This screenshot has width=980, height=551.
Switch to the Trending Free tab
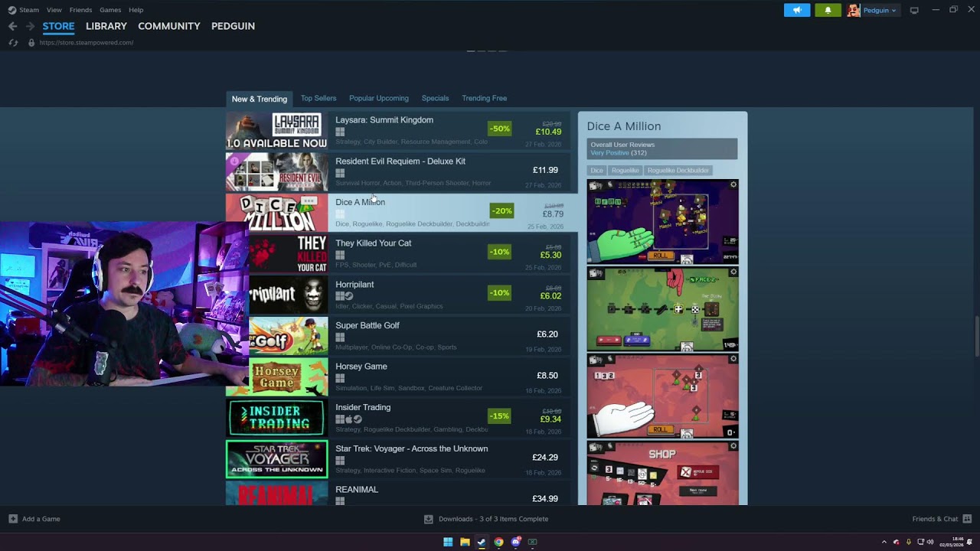[x=484, y=98]
